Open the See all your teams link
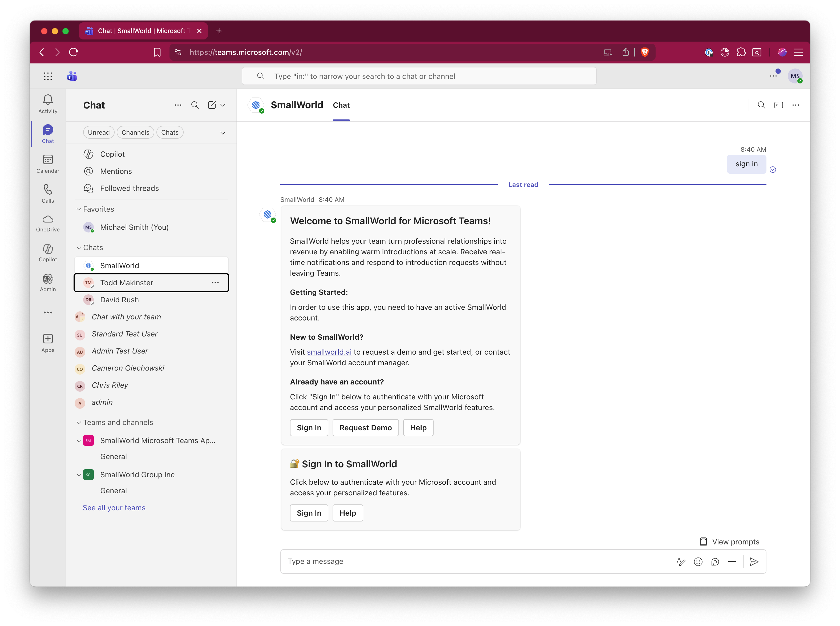The height and width of the screenshot is (626, 840). [114, 507]
